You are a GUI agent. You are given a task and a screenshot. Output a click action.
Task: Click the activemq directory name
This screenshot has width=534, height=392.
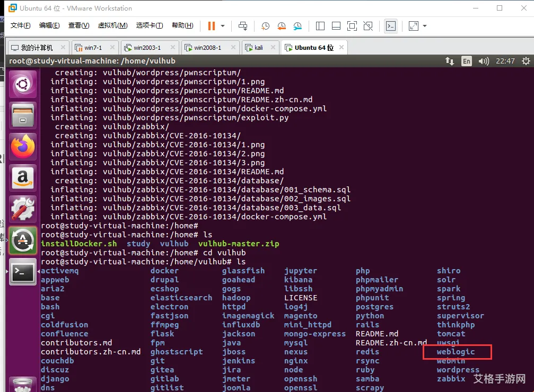click(60, 271)
